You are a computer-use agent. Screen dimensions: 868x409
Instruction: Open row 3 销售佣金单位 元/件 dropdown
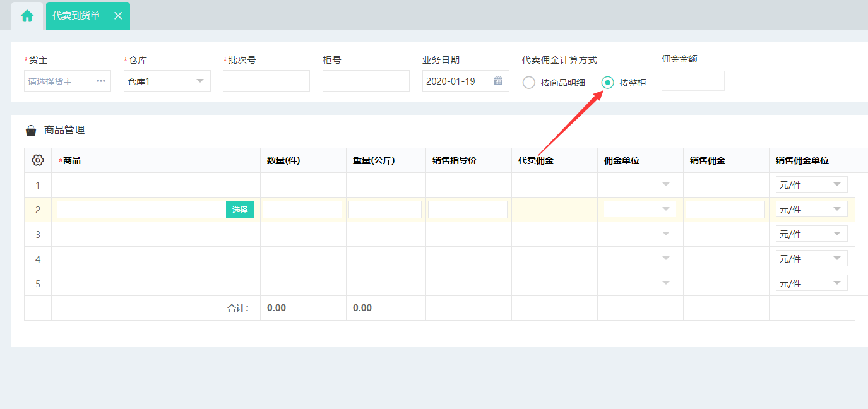[x=812, y=234]
